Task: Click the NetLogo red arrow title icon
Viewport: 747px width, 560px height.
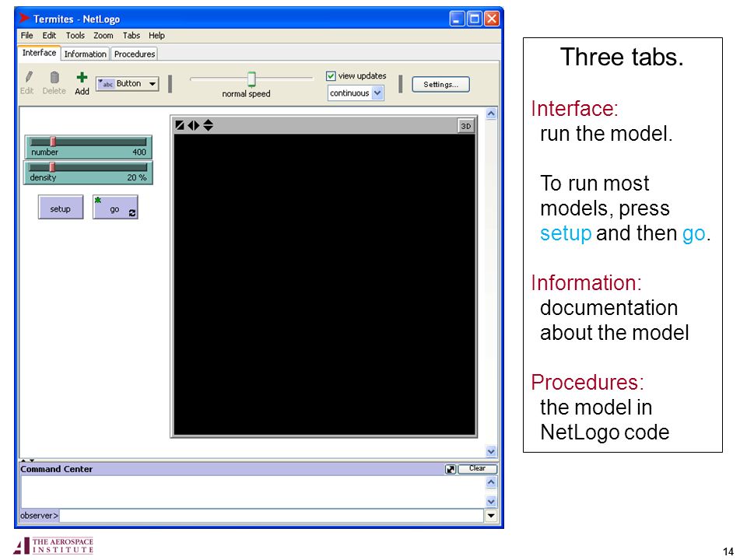Action: click(x=24, y=18)
